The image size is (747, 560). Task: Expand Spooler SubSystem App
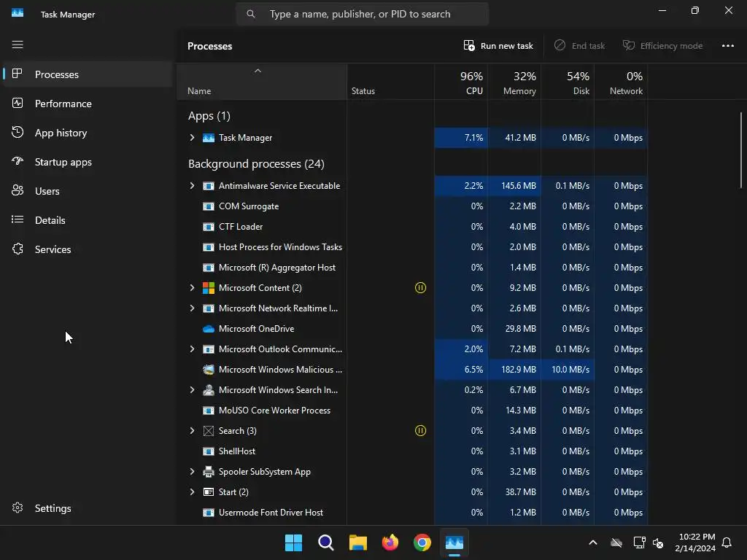click(x=192, y=472)
